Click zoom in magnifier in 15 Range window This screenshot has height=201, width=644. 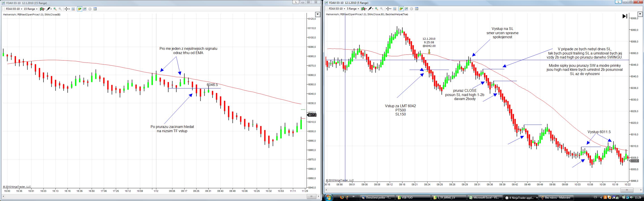(x=55, y=9)
